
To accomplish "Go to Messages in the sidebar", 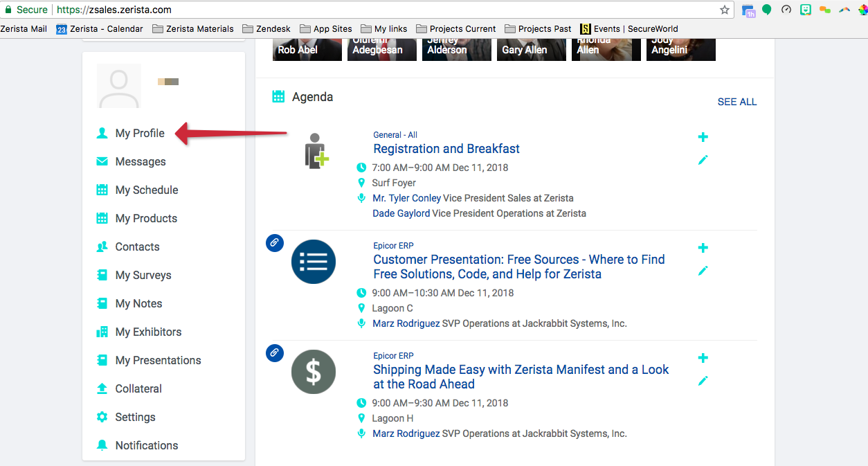I will (141, 162).
